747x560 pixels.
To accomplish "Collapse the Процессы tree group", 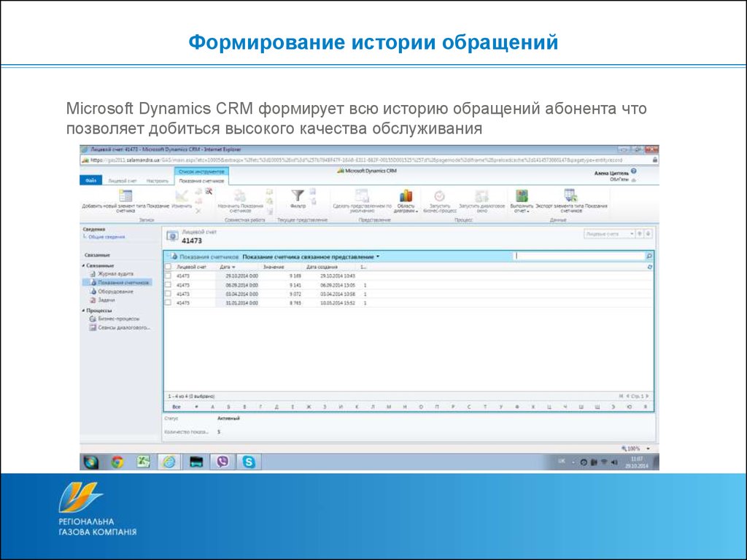I will pos(83,311).
